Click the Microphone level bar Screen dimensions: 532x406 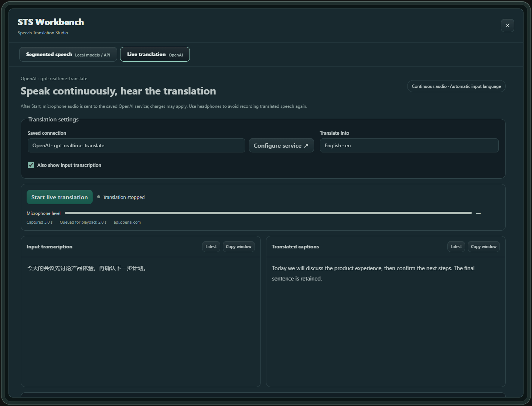coord(268,213)
